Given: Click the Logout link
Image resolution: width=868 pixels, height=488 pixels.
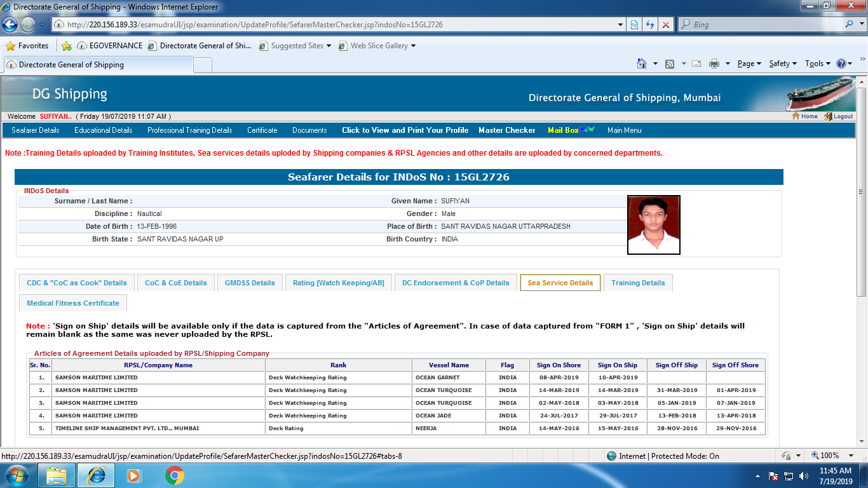Looking at the screenshot, I should click(839, 116).
